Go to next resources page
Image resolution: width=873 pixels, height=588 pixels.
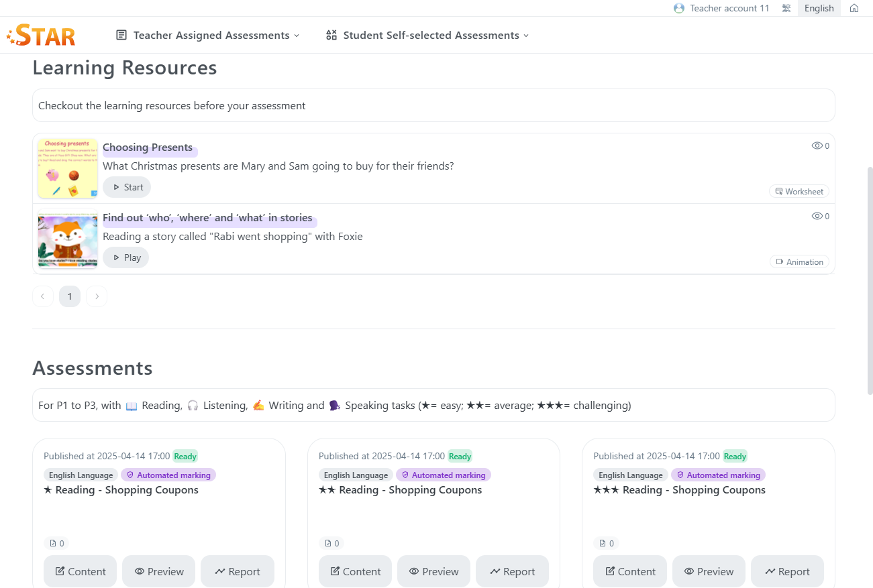[x=97, y=296]
